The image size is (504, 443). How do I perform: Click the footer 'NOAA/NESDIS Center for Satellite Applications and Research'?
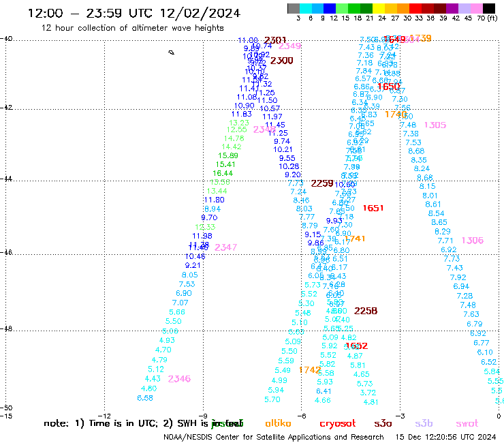(x=274, y=437)
